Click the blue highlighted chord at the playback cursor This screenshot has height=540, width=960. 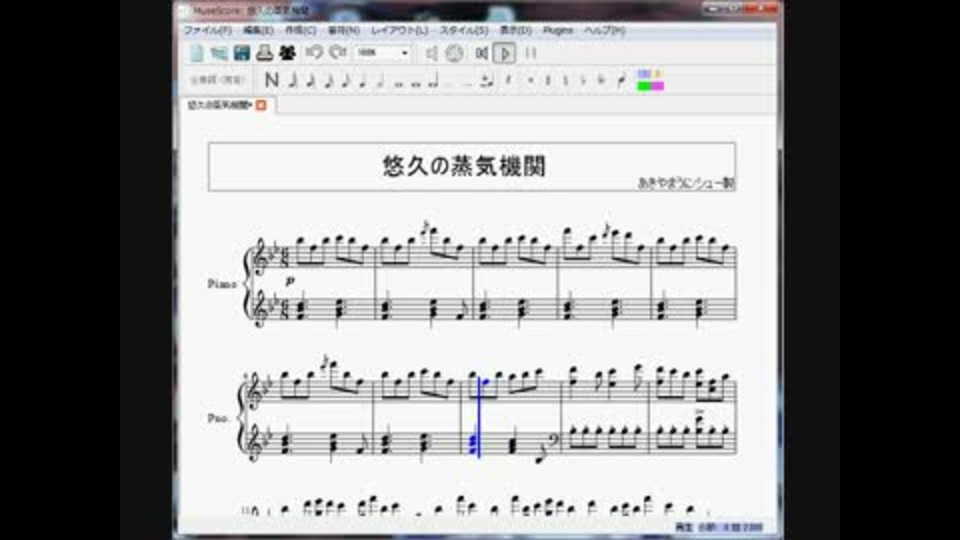472,443
